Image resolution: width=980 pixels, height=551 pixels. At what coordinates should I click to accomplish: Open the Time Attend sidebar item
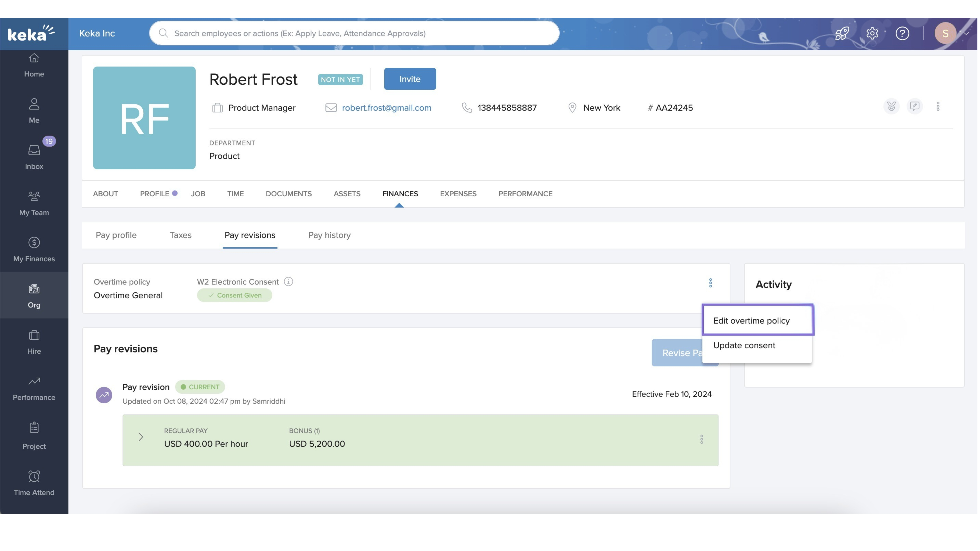[x=34, y=483]
